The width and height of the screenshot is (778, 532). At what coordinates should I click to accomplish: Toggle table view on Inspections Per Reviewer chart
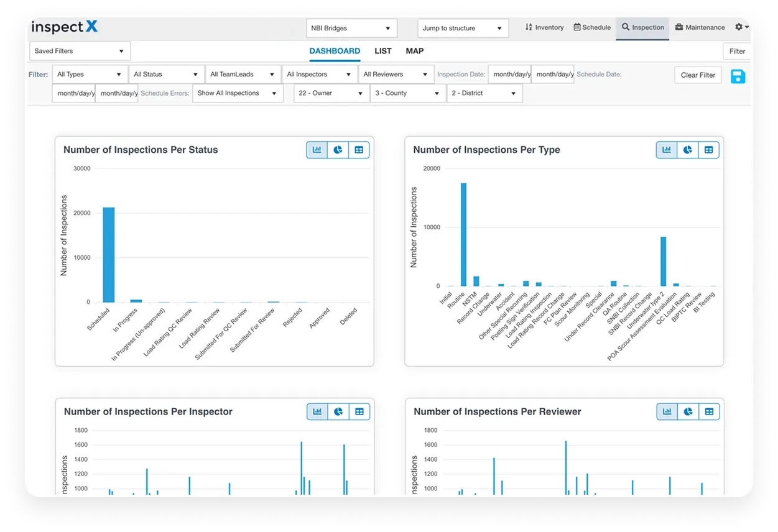pyautogui.click(x=709, y=411)
